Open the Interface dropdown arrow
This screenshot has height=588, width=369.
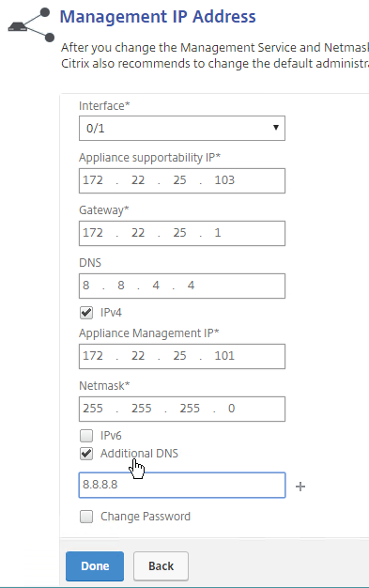[x=276, y=128]
